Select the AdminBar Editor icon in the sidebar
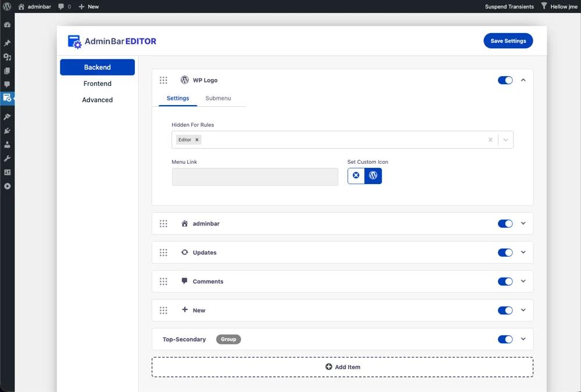Viewport: 581px width, 392px height. click(8, 98)
